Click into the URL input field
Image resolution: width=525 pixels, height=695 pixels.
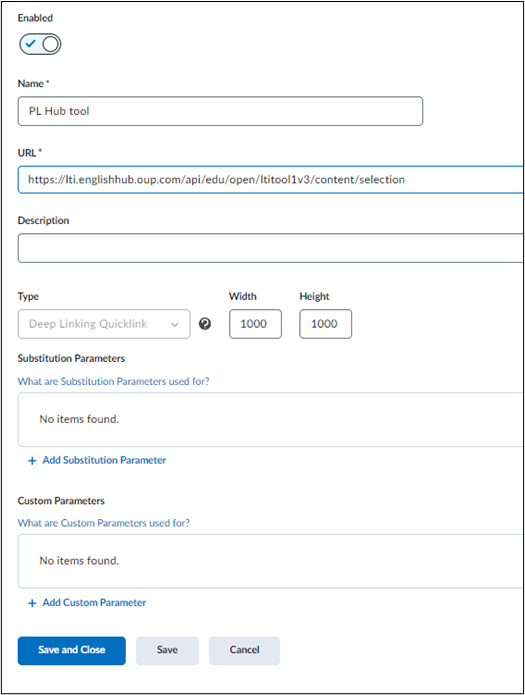click(x=271, y=180)
